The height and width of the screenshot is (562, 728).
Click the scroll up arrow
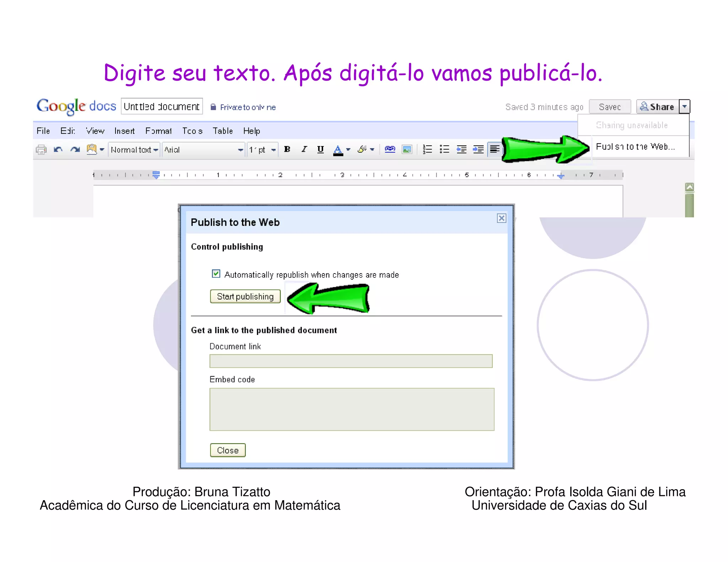coord(689,187)
